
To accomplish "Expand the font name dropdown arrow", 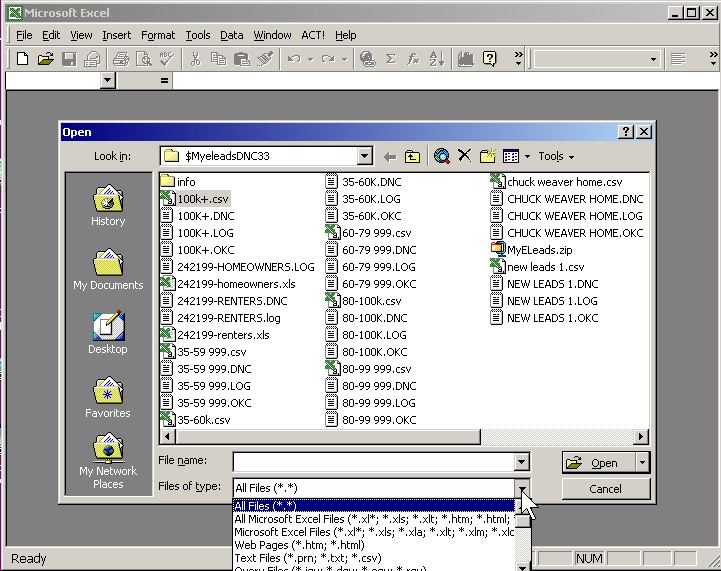I will pos(653,59).
